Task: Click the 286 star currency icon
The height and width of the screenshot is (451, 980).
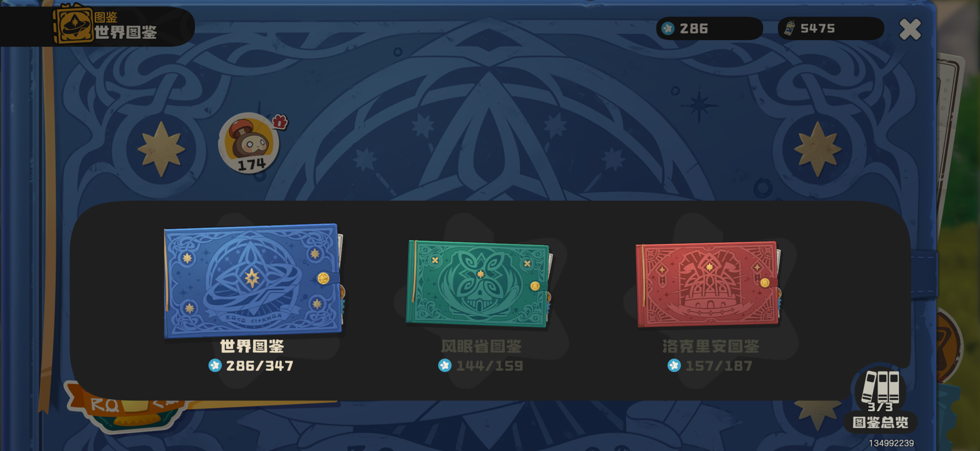Action: coord(668,28)
